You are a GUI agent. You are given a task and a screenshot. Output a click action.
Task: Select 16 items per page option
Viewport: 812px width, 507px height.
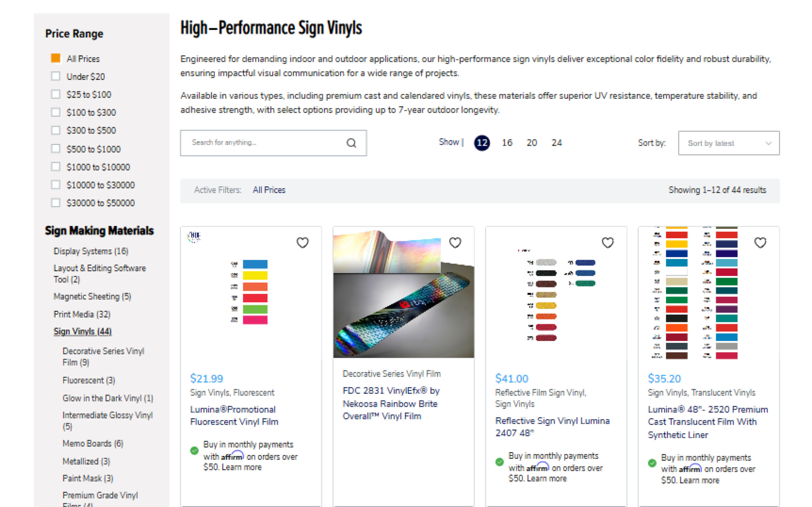tap(507, 143)
